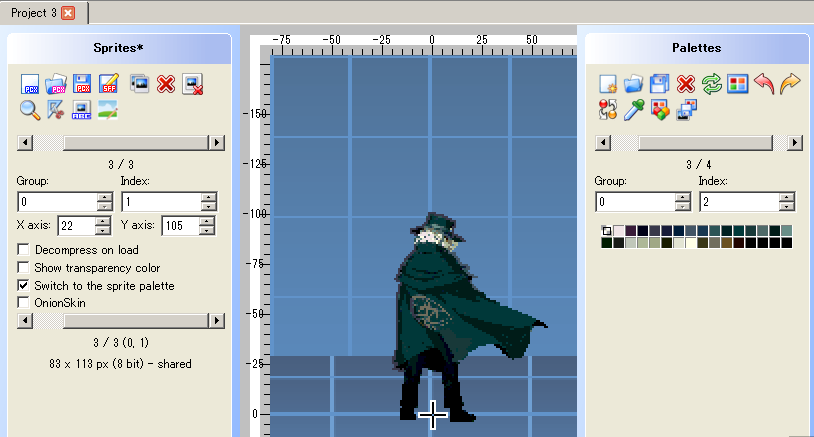This screenshot has height=437, width=814.
Task: Click the swap colors red-orange balls icon
Action: click(608, 110)
